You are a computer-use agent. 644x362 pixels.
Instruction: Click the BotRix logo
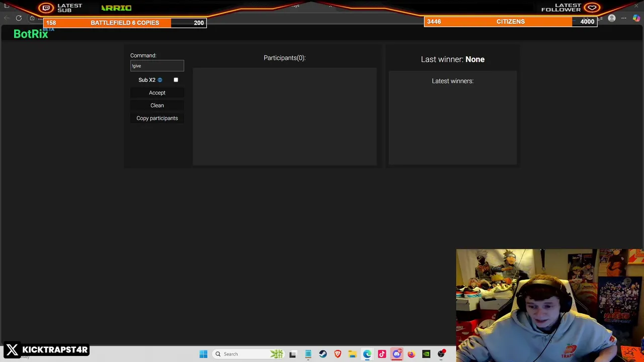(31, 34)
